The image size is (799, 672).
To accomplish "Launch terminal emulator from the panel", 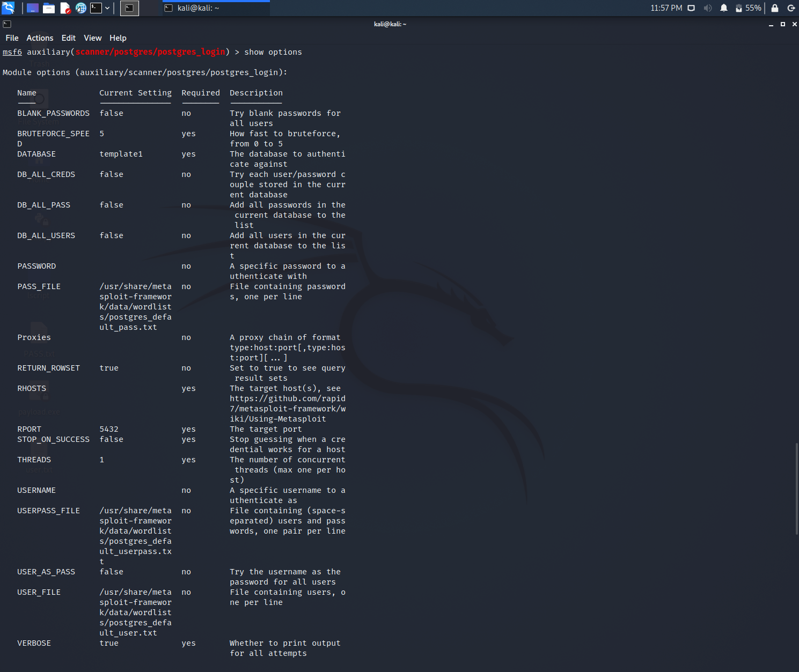I will [96, 8].
